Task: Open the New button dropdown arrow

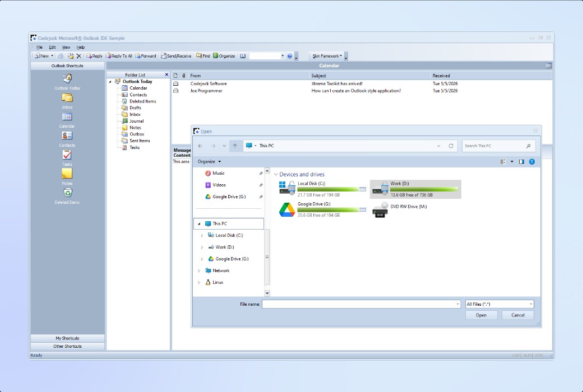Action: pyautogui.click(x=52, y=56)
